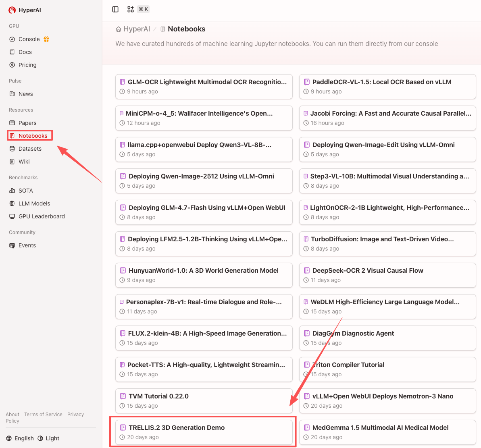Open the Terms of Service link

43,415
